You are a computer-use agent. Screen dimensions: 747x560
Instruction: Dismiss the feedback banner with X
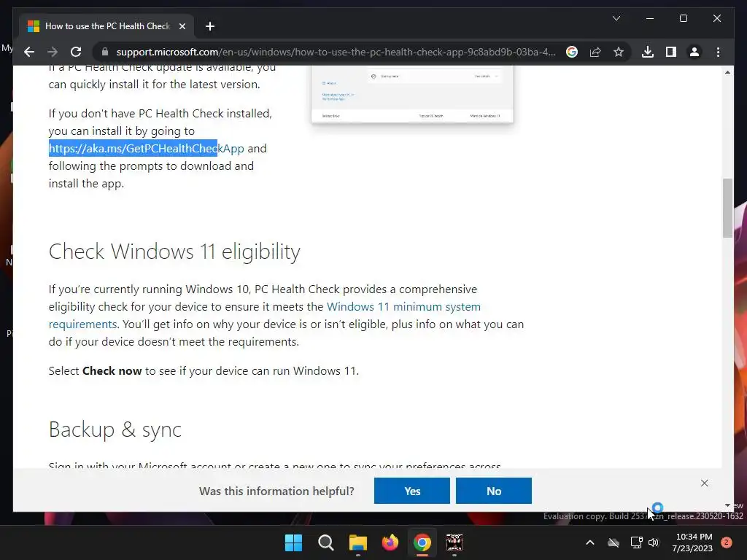[x=704, y=483]
